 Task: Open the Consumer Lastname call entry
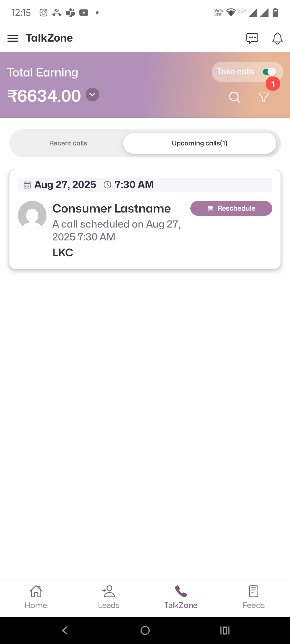point(111,209)
